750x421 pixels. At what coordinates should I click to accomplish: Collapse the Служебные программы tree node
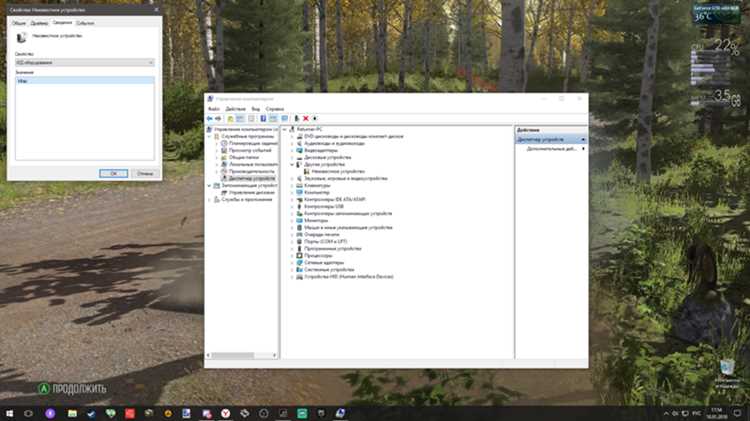(210, 136)
